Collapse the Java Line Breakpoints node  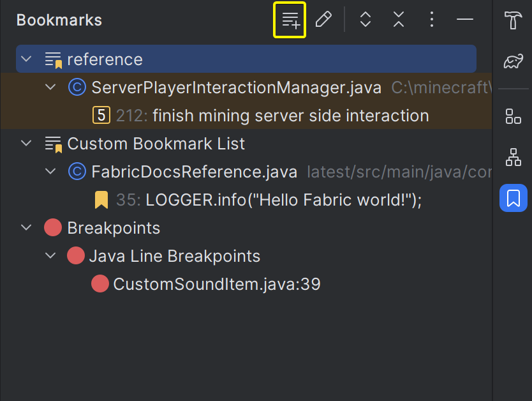coord(50,255)
